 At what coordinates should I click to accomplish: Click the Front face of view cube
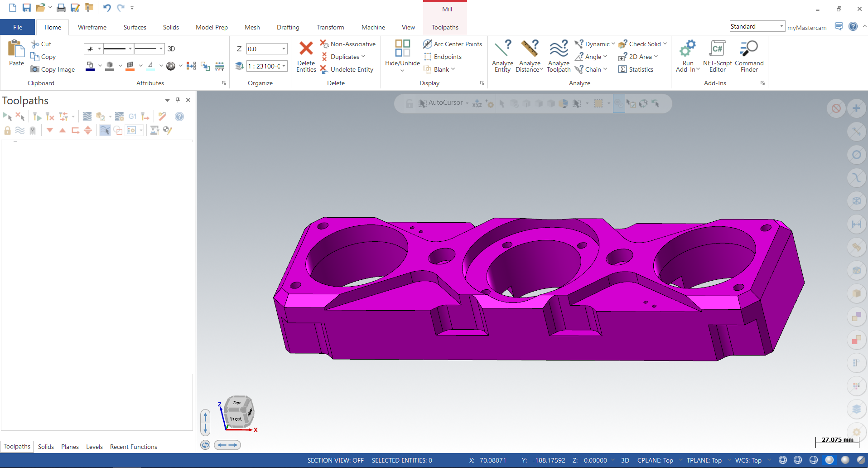236,419
